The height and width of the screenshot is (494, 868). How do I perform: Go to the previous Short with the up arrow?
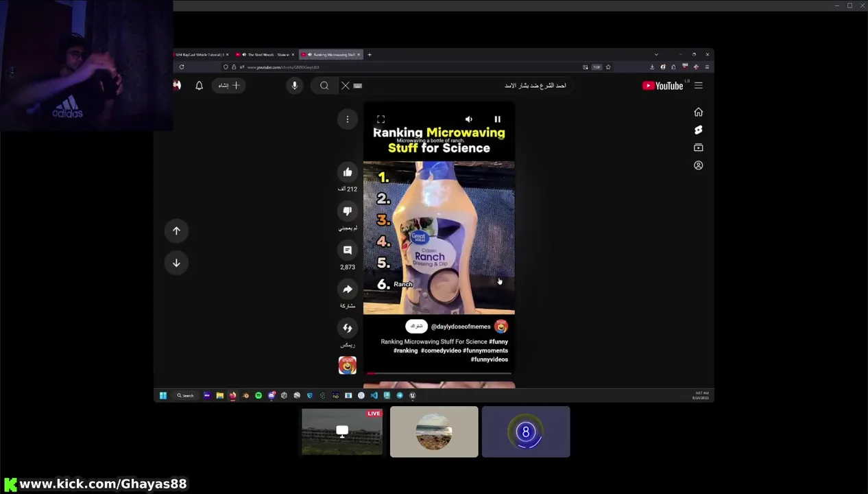176,231
